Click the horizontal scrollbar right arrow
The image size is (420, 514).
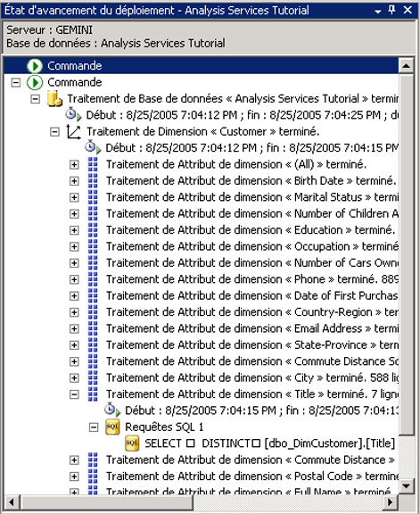(391, 502)
